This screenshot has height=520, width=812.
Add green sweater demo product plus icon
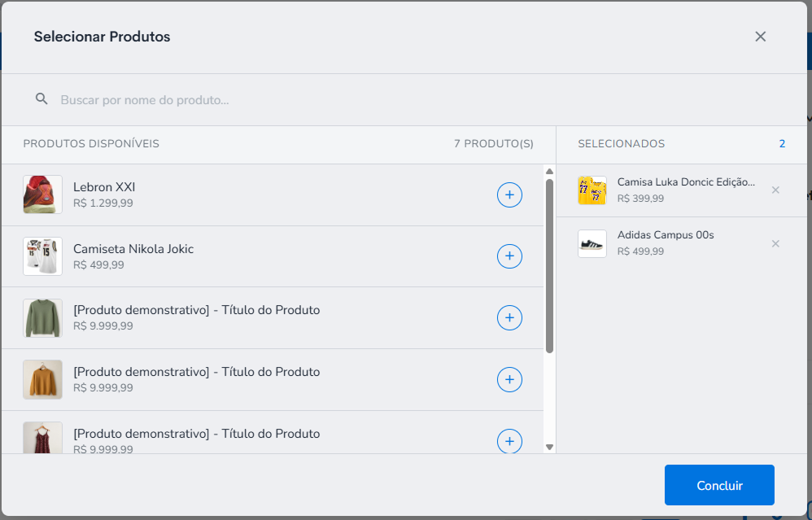509,317
